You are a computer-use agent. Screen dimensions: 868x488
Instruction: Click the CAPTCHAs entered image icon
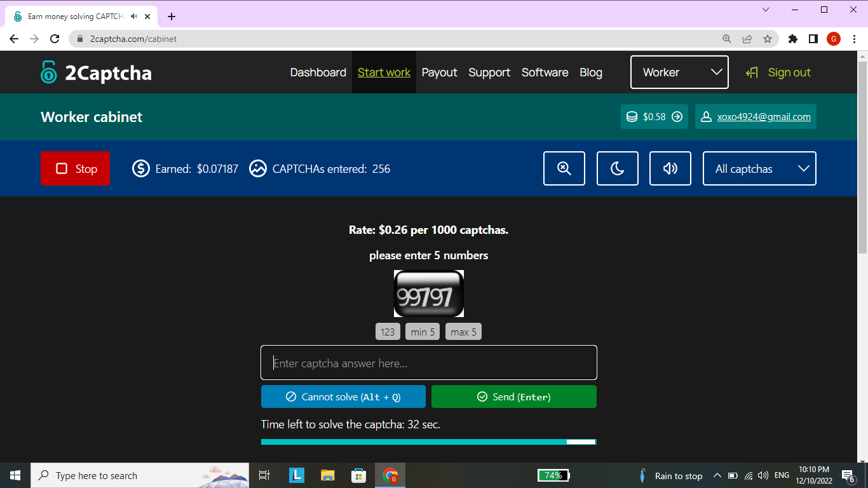tap(258, 168)
